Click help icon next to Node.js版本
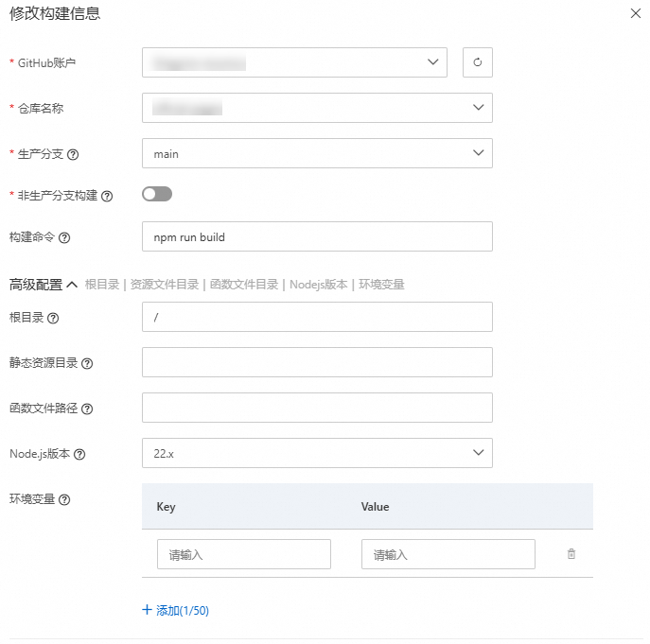 pyautogui.click(x=79, y=454)
